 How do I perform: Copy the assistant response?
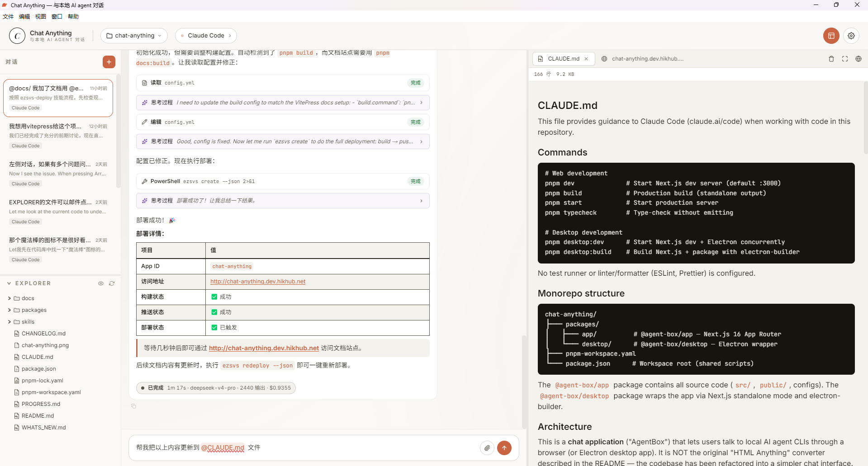133,406
